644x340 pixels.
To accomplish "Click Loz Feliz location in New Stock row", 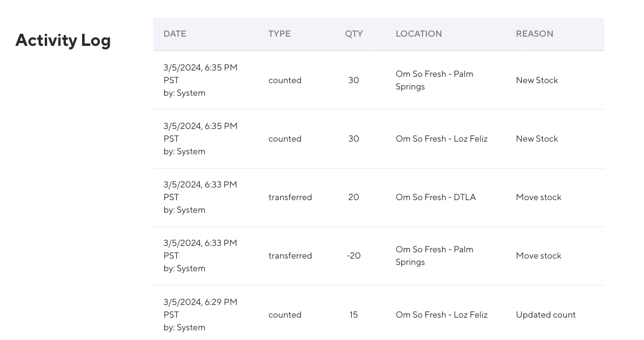I will [x=441, y=139].
